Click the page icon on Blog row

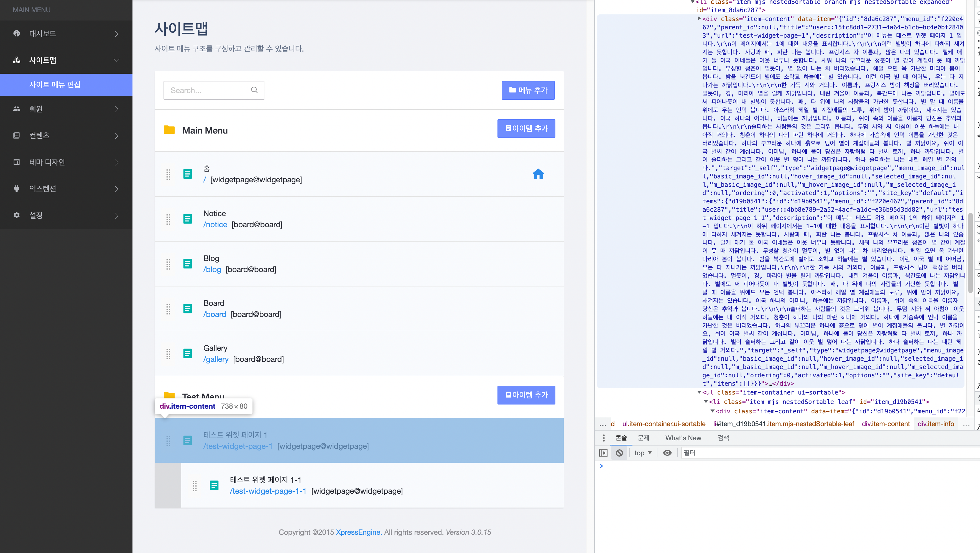tap(188, 264)
